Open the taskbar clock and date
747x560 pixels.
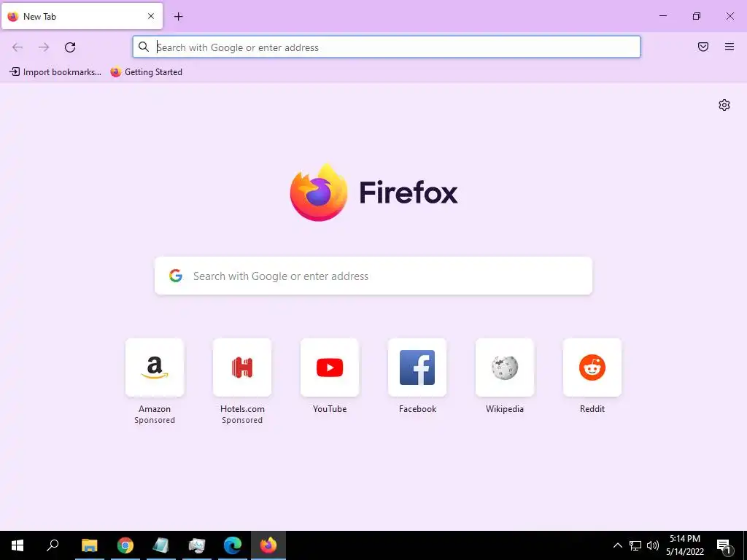pos(685,545)
